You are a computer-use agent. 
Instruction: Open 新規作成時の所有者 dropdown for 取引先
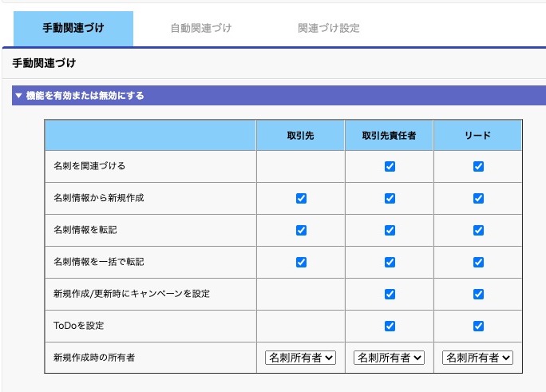tap(300, 358)
